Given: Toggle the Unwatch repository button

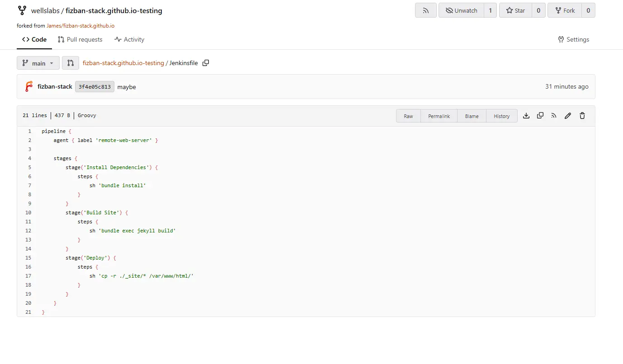Looking at the screenshot, I should click(461, 10).
